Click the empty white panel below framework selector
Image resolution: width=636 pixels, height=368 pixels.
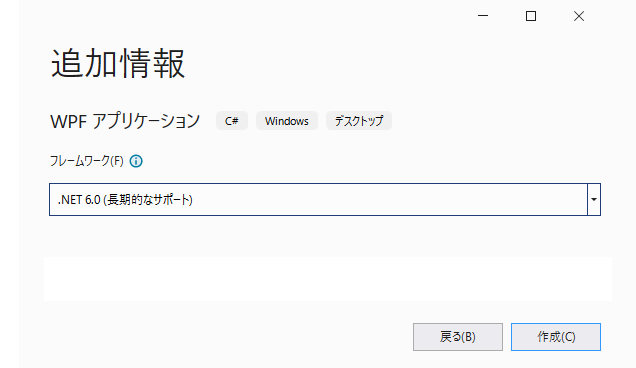(x=328, y=279)
